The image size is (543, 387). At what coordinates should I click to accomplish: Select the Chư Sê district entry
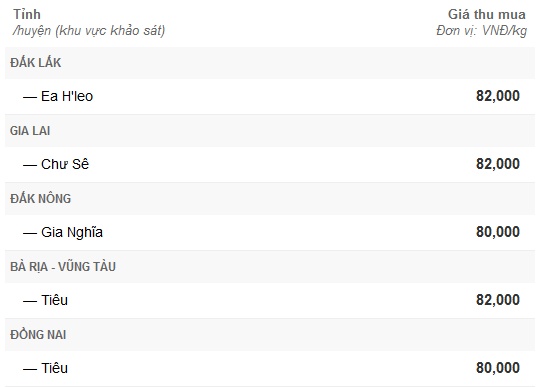pos(65,164)
